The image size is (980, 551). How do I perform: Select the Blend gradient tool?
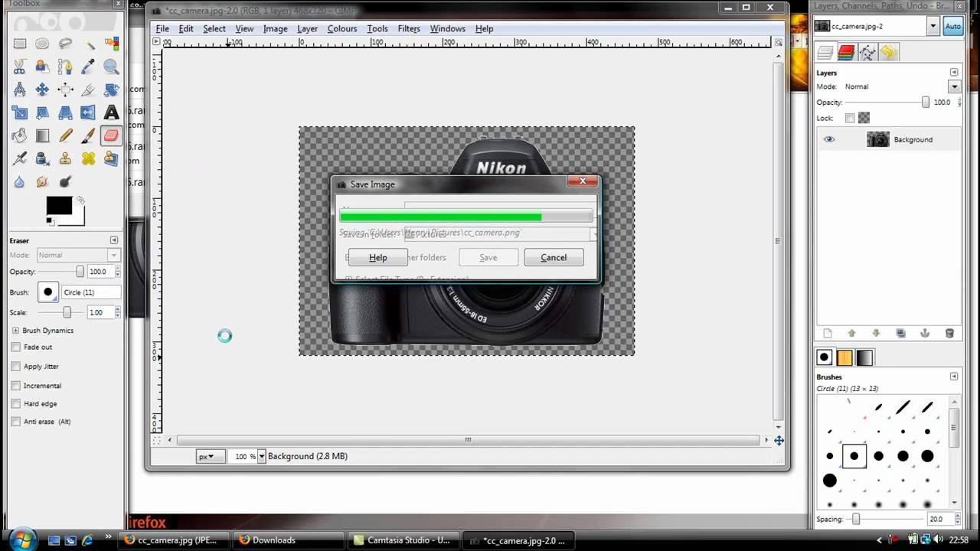[x=42, y=135]
